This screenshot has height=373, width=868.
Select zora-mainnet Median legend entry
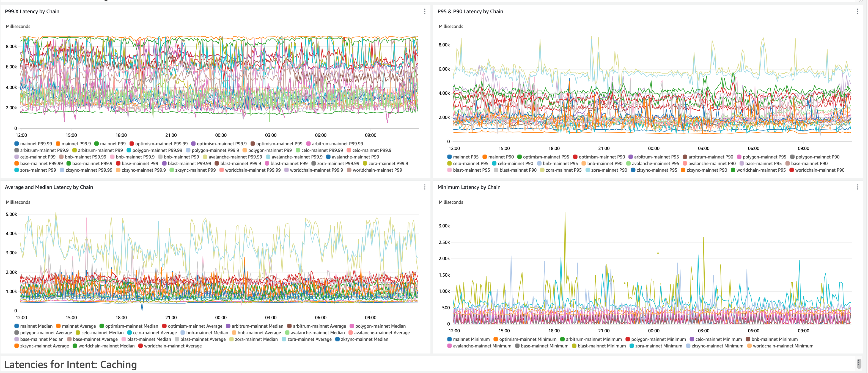coord(253,339)
